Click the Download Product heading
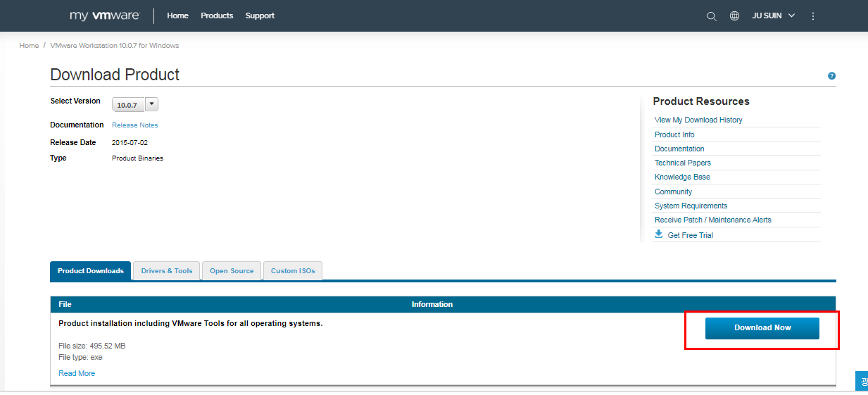 (x=115, y=75)
